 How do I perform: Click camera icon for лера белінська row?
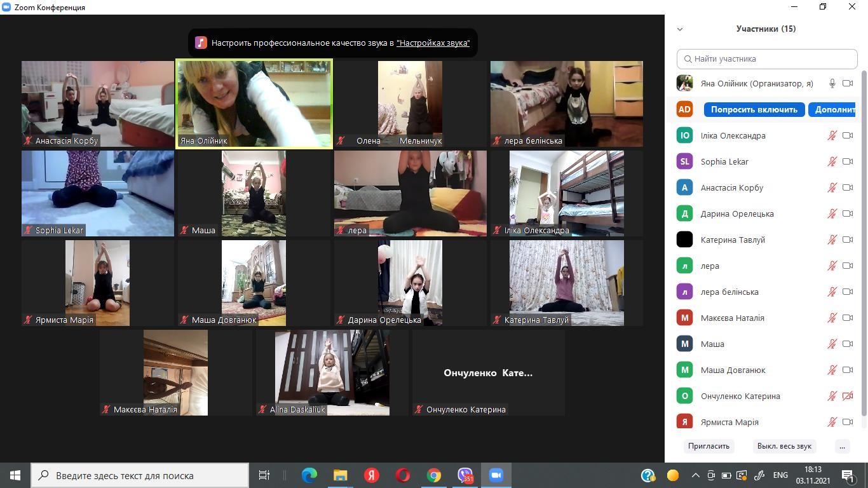coord(848,292)
